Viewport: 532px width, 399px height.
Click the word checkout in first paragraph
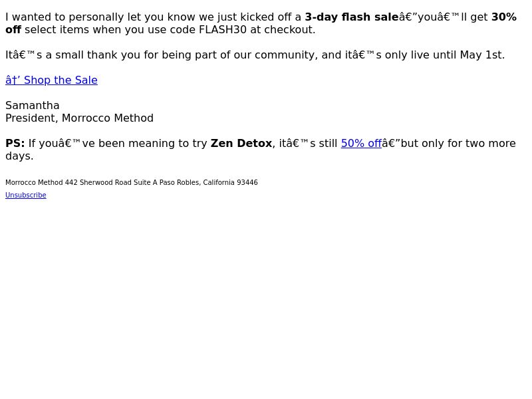coord(288,30)
